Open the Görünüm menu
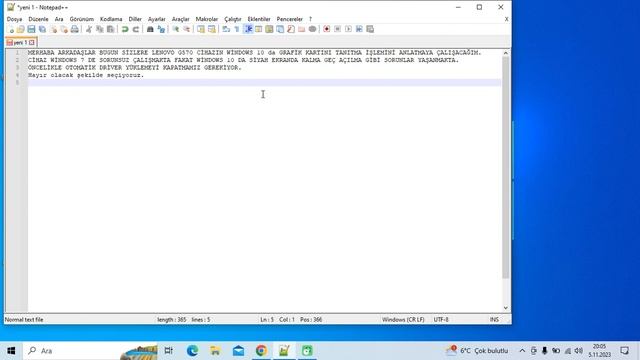Screen dimensions: 640x360 pyautogui.click(x=82, y=19)
